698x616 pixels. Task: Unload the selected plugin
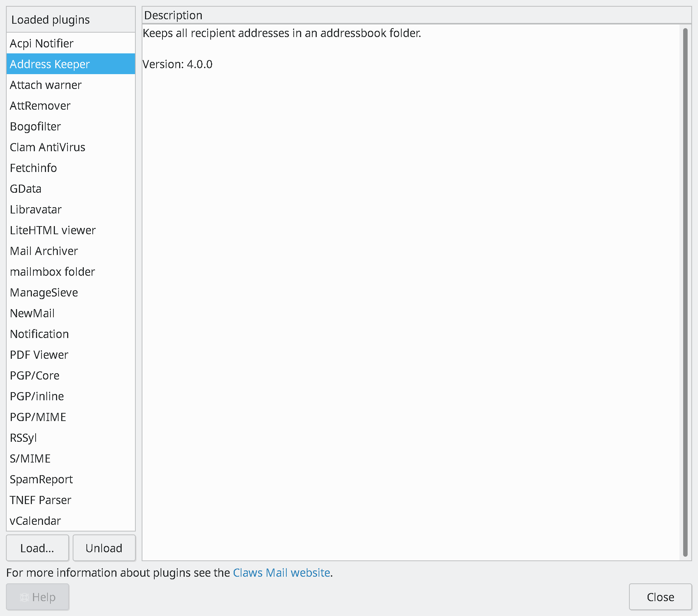104,548
